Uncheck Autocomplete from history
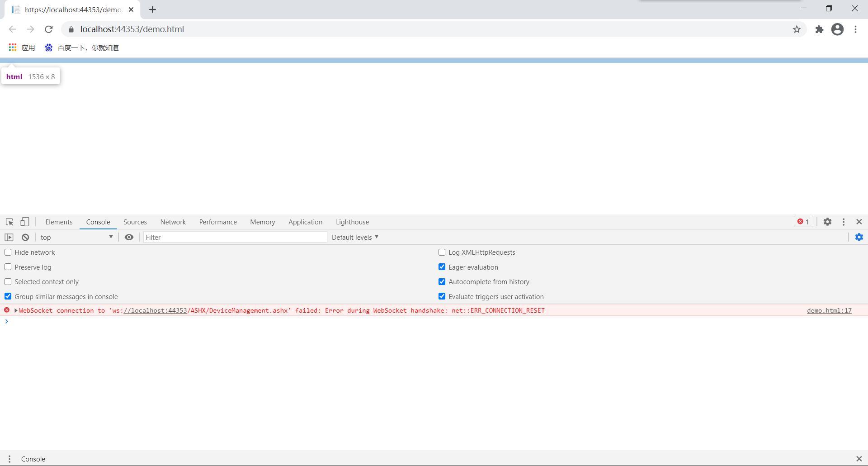The height and width of the screenshot is (466, 868). coord(442,282)
